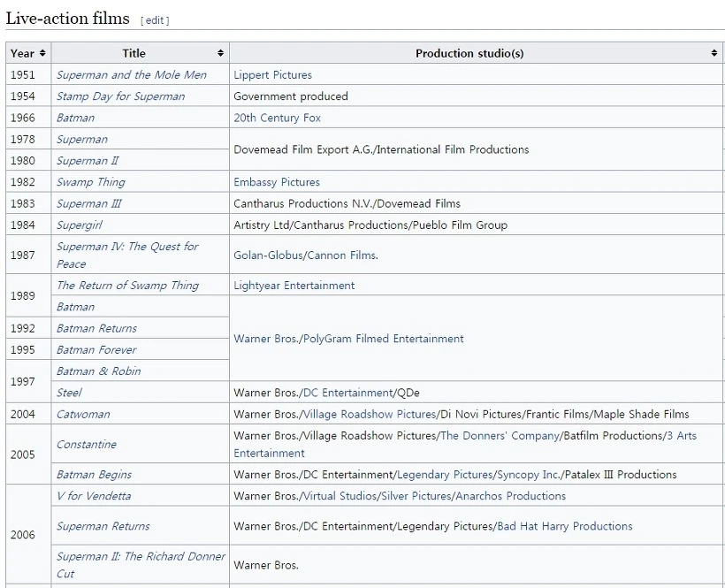Open Village Roadshow Pictures link in Catwoman row

370,414
